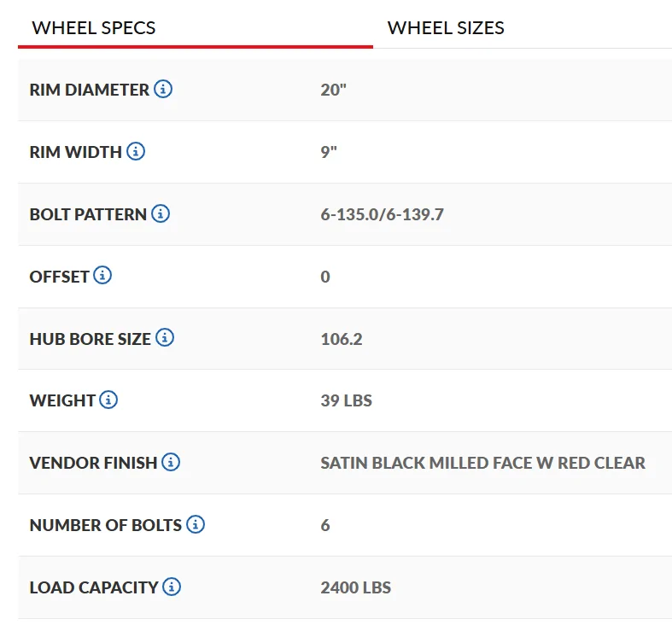Screen dimensions: 672x625
Task: Click the Number of Bolts label
Action: tap(105, 525)
